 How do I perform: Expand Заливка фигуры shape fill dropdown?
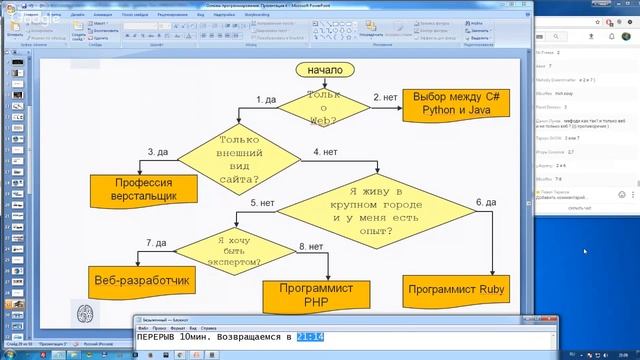pos(432,24)
